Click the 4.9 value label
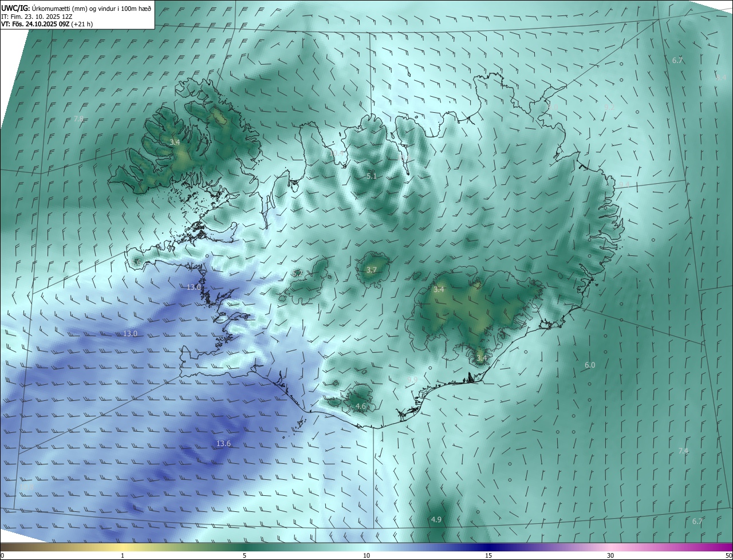 point(436,519)
